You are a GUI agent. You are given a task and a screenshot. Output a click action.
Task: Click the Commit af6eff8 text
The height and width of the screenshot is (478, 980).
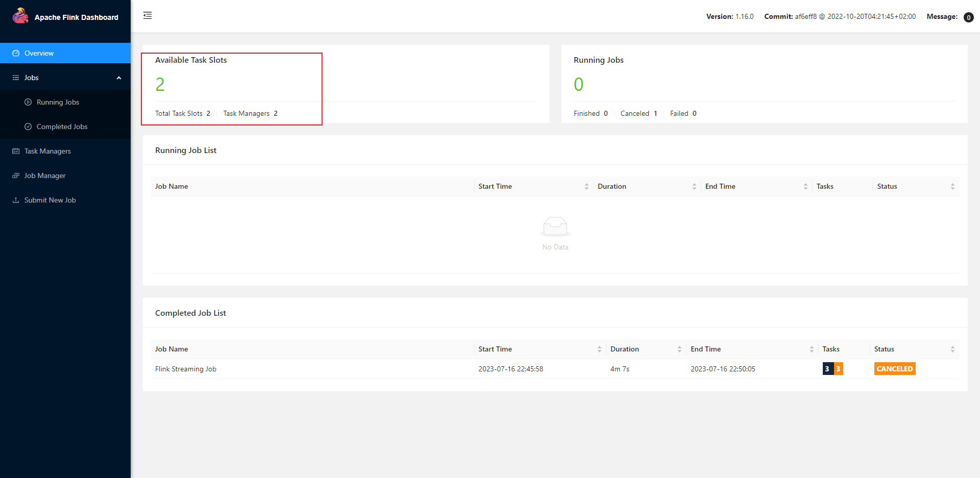pos(840,17)
